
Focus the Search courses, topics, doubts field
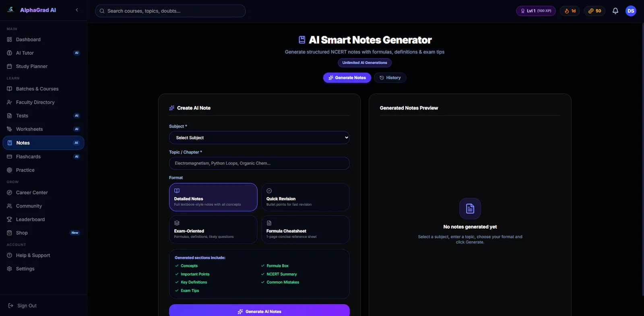pos(170,11)
